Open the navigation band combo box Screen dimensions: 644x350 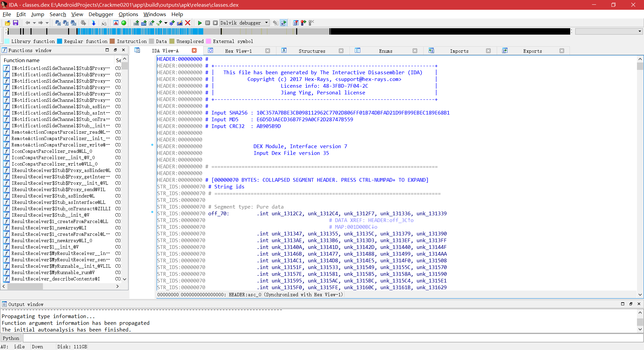click(608, 31)
